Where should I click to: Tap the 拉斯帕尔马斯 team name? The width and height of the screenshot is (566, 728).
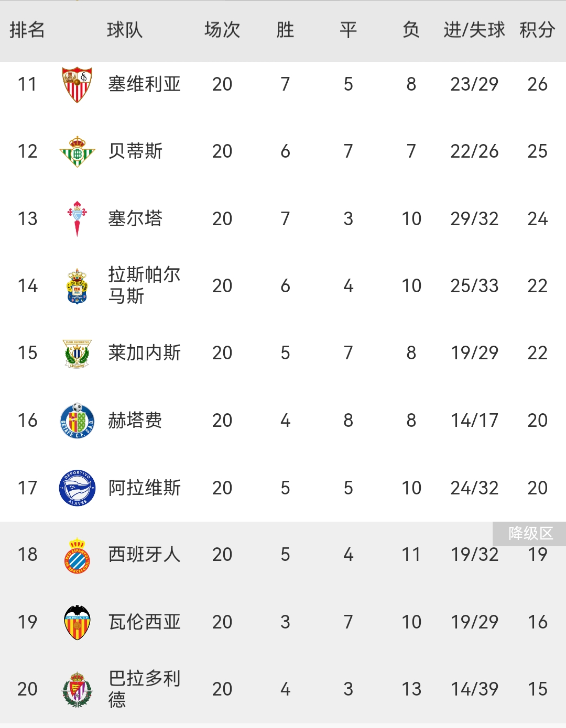(x=144, y=285)
